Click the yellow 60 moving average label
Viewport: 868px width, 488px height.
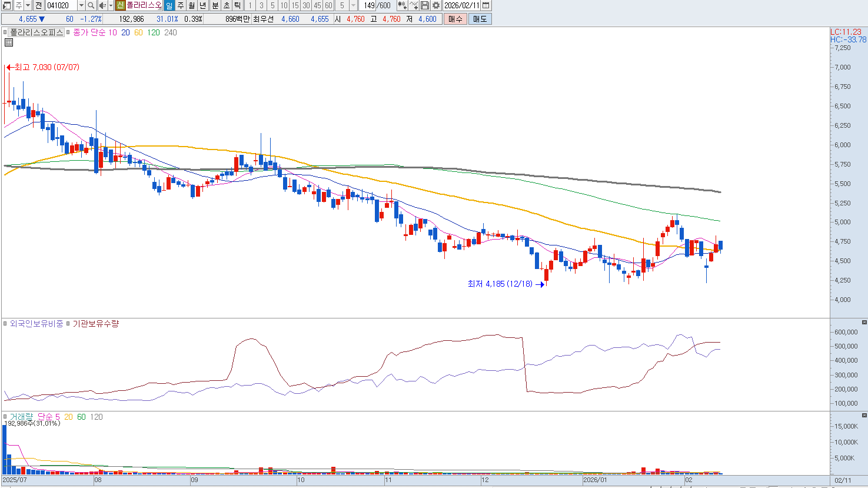(138, 32)
